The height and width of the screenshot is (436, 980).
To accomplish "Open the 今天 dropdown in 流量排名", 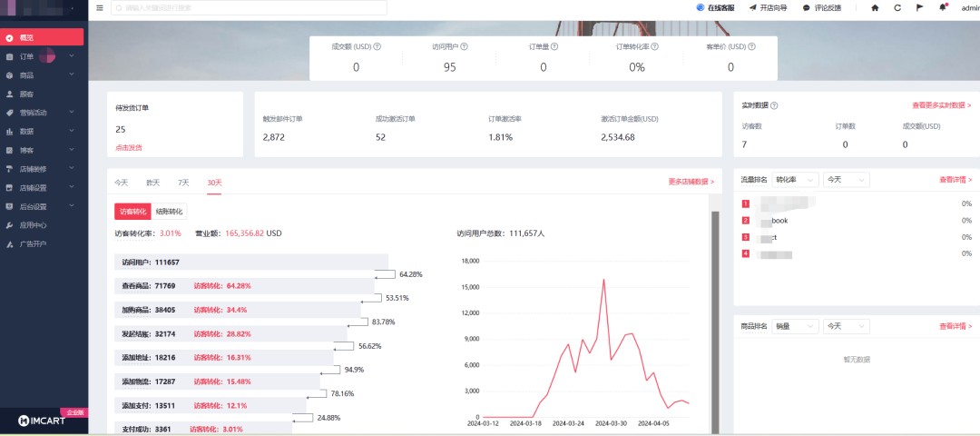I will pos(847,180).
